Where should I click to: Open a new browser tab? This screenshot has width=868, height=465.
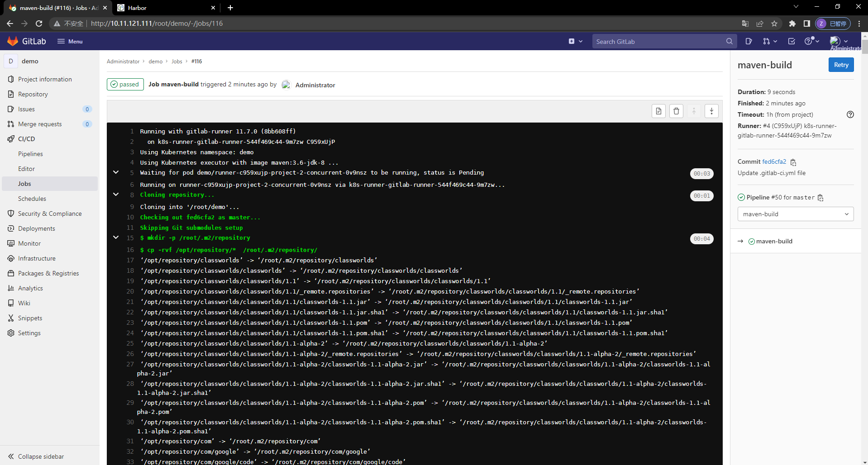[x=230, y=8]
